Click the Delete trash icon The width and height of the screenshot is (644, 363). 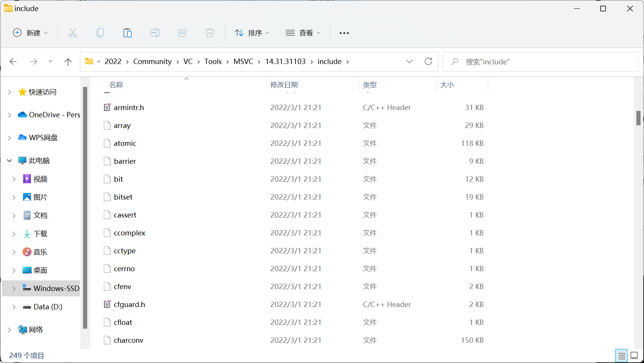pyautogui.click(x=210, y=33)
